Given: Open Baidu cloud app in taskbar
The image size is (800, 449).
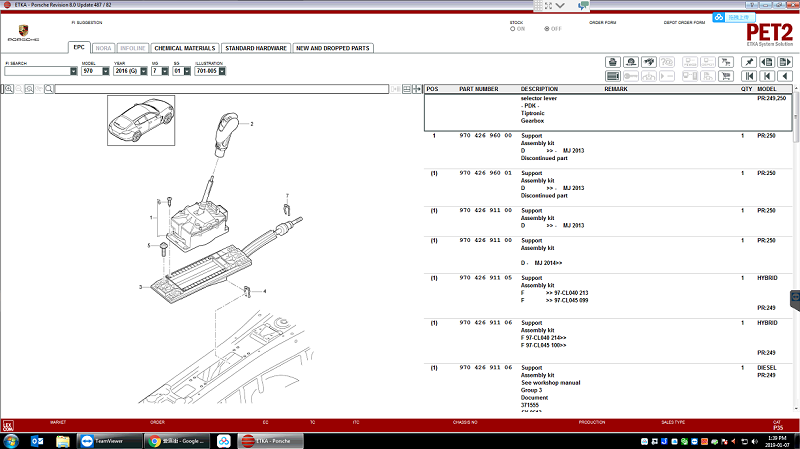Looking at the screenshot, I should (223, 441).
